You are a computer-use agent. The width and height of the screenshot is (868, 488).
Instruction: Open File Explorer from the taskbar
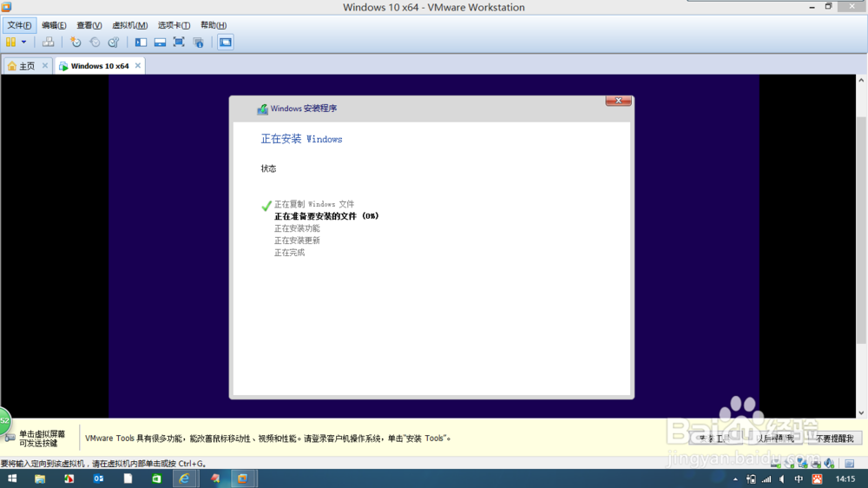(40, 478)
